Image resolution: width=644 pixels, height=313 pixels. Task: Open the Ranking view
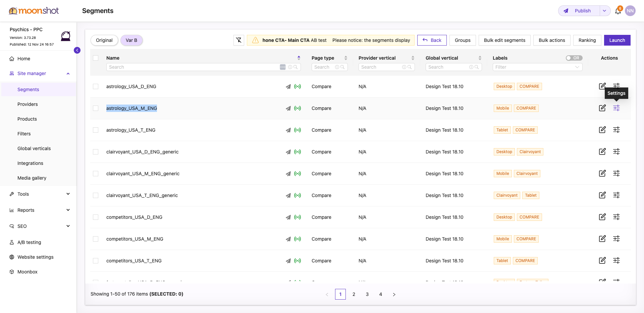tap(587, 40)
